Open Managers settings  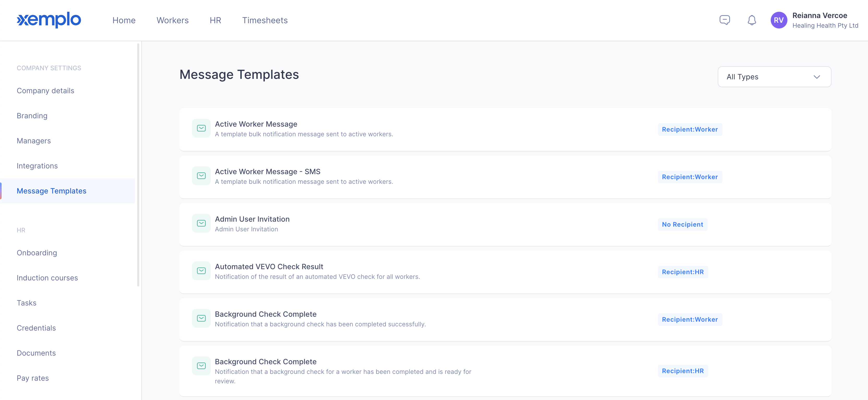tap(34, 141)
